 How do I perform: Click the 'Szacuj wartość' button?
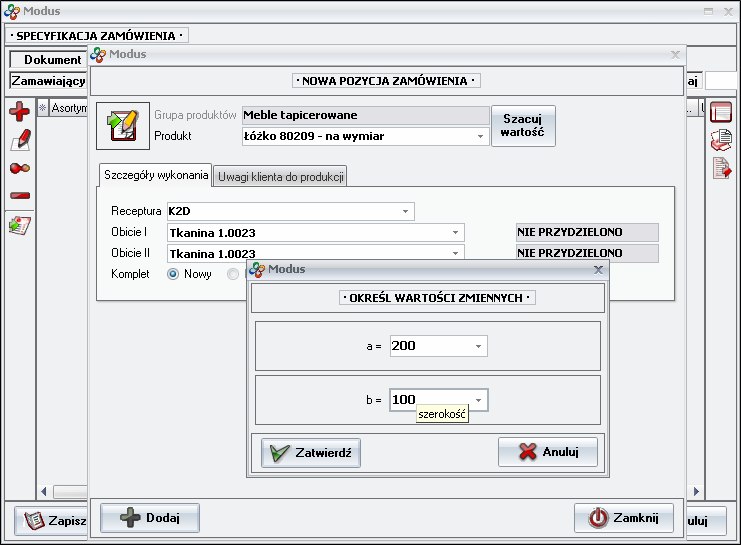click(523, 126)
